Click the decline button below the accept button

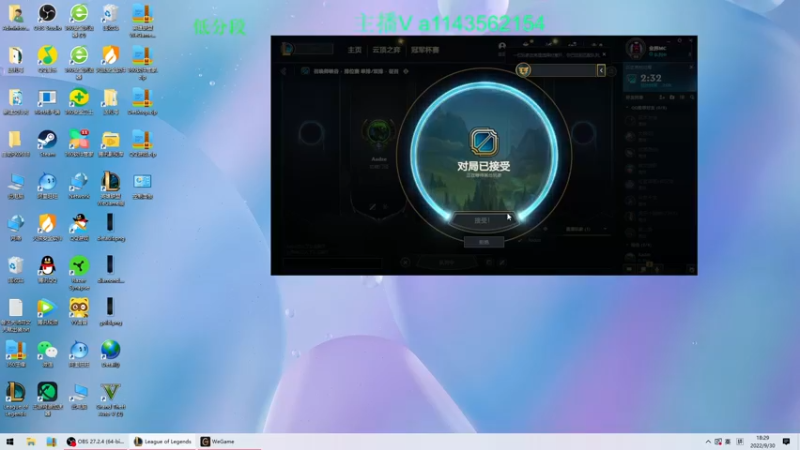(484, 242)
